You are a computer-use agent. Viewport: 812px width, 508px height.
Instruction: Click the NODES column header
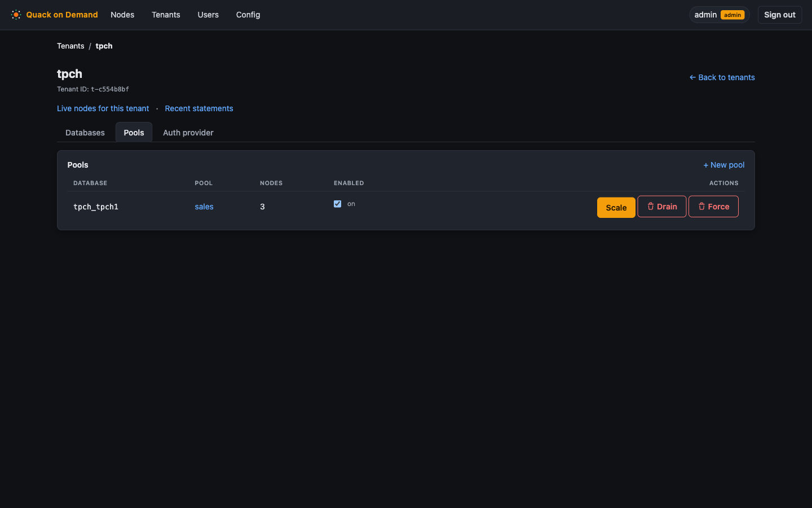271,183
